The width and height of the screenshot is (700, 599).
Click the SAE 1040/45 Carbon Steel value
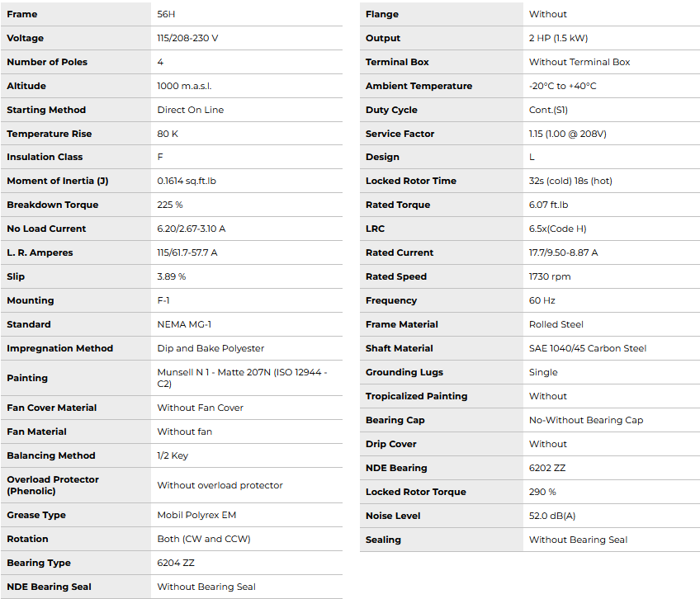point(588,348)
